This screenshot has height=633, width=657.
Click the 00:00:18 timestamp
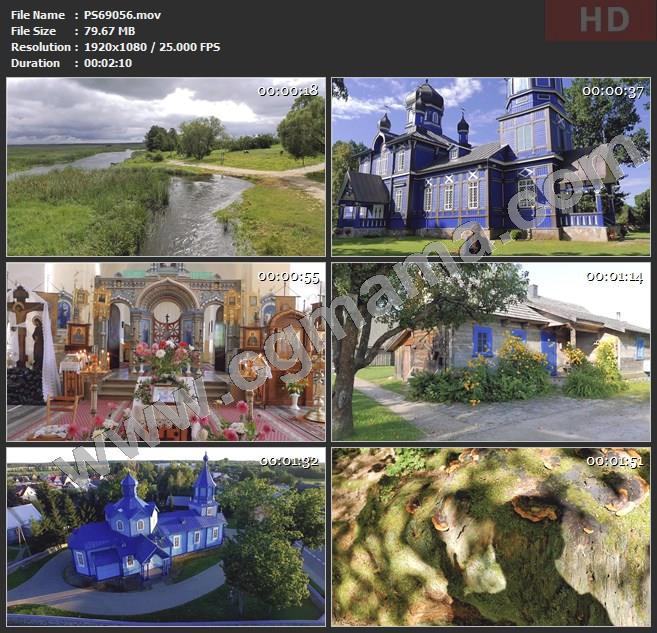[x=288, y=91]
